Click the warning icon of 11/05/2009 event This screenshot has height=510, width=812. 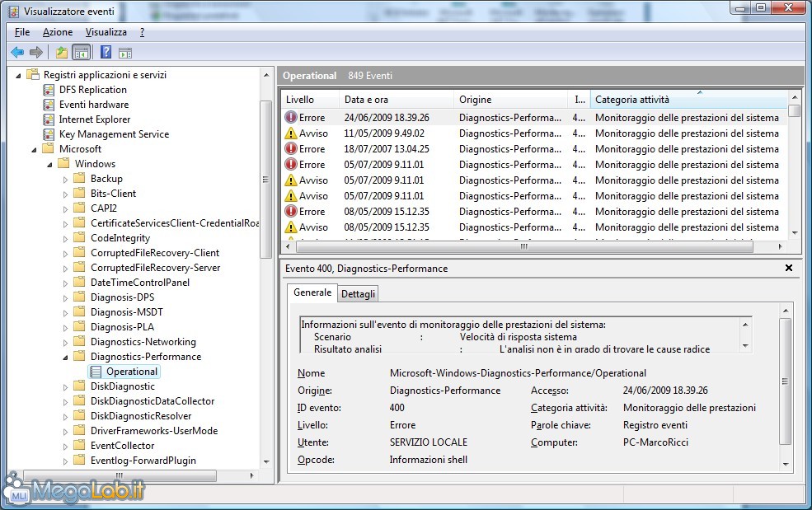291,133
